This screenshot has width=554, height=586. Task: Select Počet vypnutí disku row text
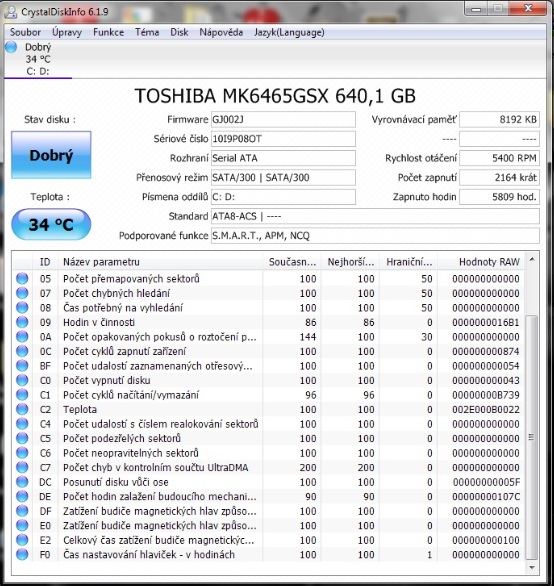107,380
